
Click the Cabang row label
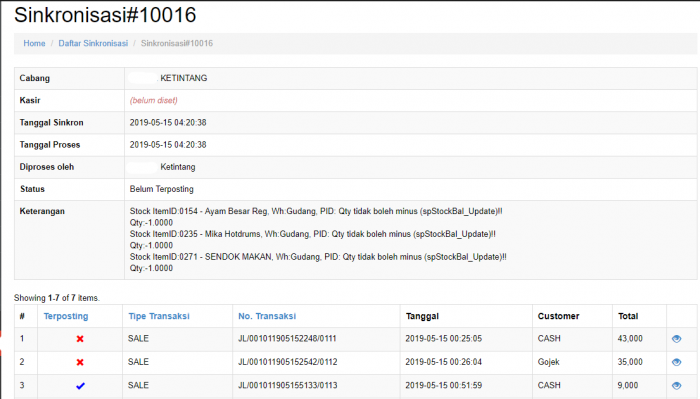(x=35, y=78)
